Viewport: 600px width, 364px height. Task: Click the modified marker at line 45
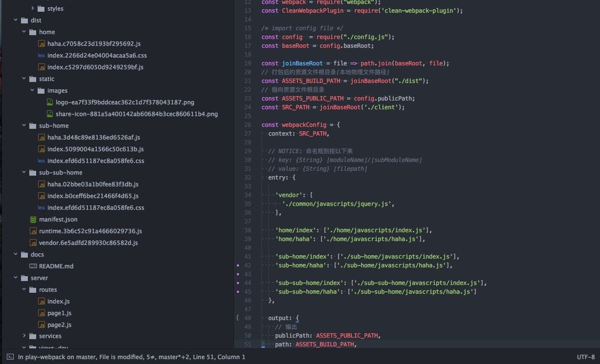(238, 292)
